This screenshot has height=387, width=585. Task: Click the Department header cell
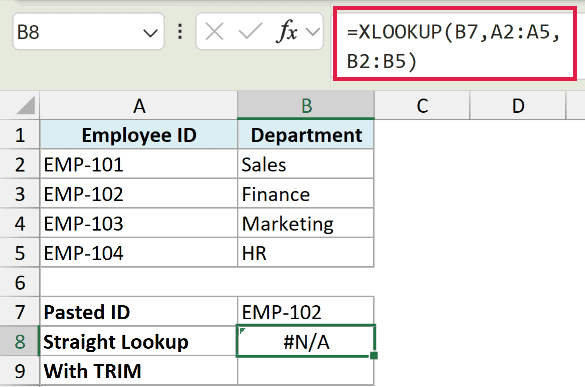[306, 135]
